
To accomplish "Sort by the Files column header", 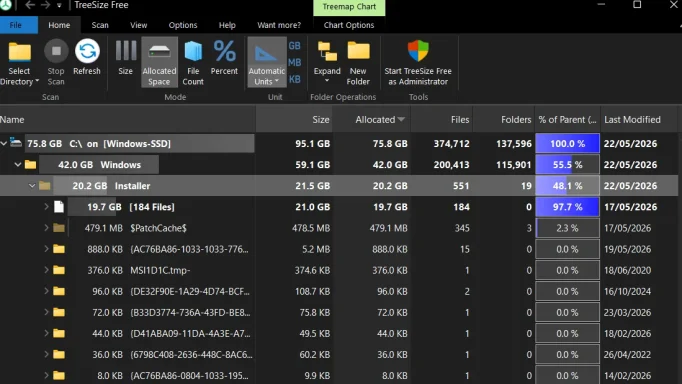I will coord(442,120).
